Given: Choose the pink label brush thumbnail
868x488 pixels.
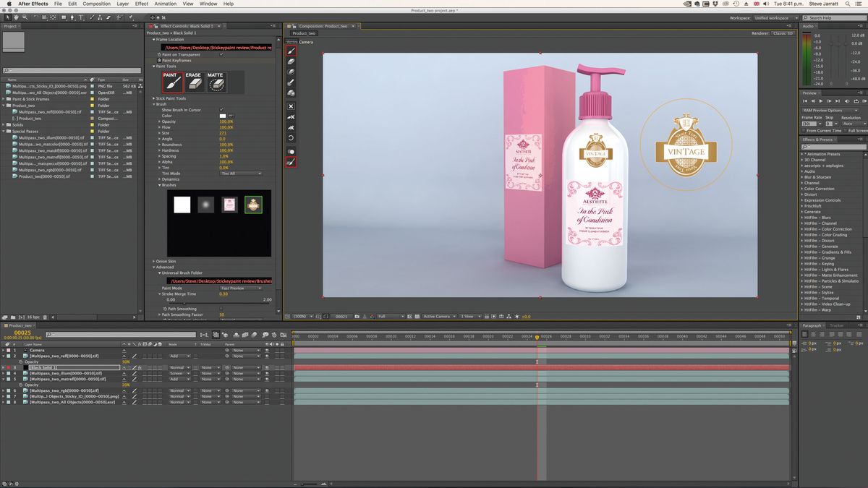Looking at the screenshot, I should pos(229,205).
